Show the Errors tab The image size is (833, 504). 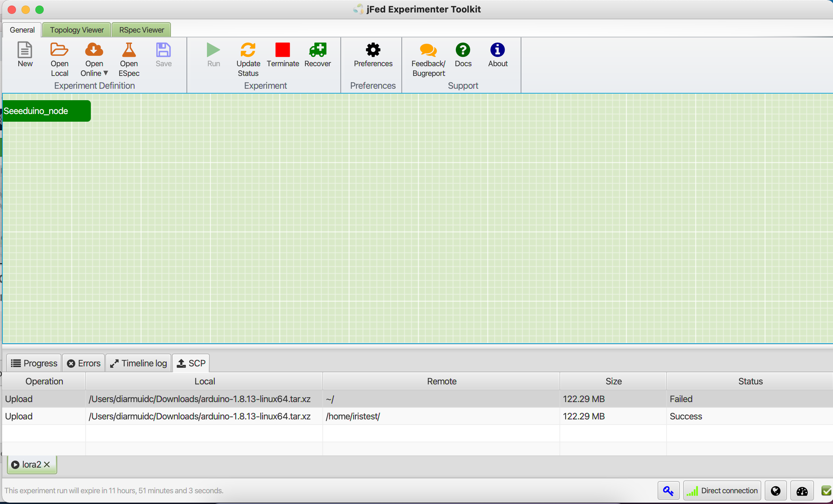[84, 363]
